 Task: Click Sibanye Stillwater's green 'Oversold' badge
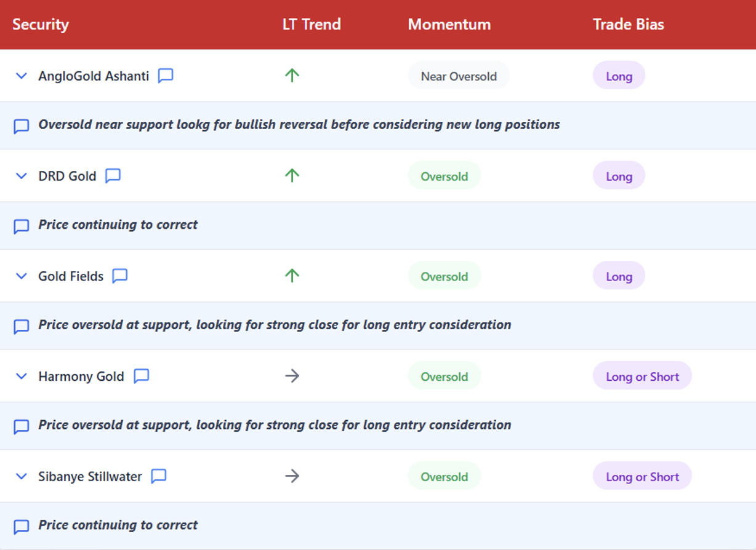click(x=444, y=477)
